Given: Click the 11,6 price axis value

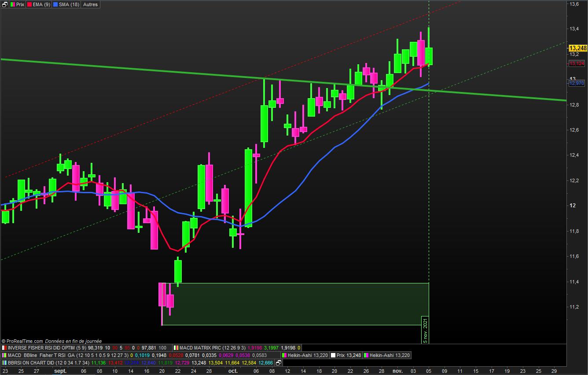Looking at the screenshot, I should pyautogui.click(x=574, y=256).
